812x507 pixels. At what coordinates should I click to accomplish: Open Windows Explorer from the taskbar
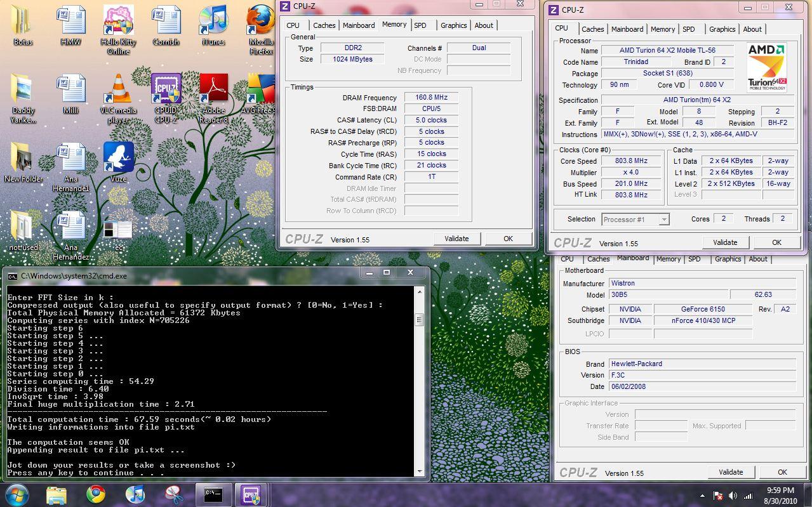pyautogui.click(x=57, y=494)
